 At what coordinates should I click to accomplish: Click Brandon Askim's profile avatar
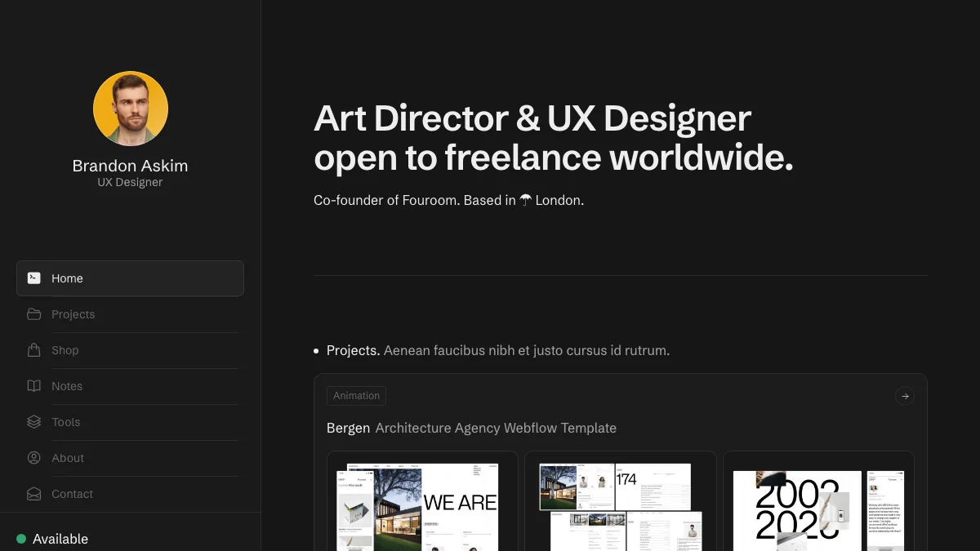[131, 109]
